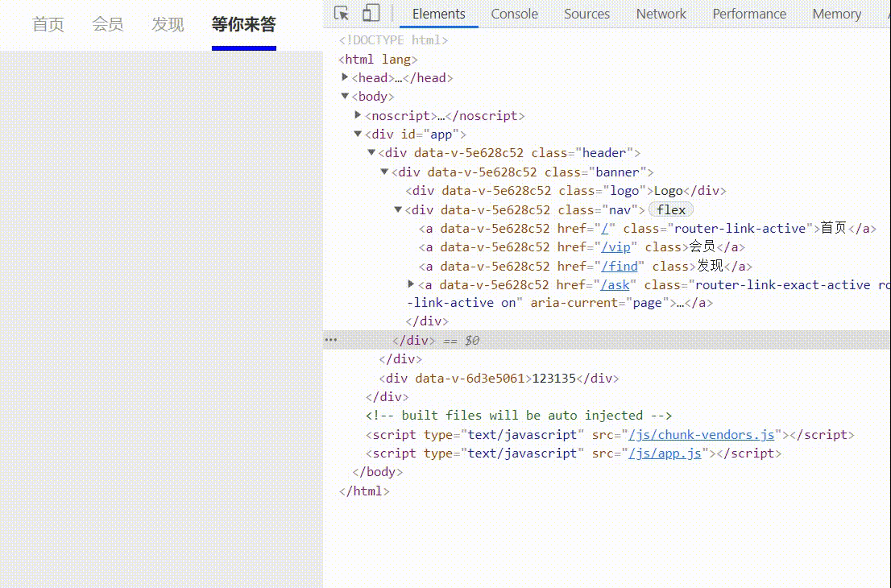Select the 等你来答 nav link
The image size is (891, 588).
coord(244,24)
